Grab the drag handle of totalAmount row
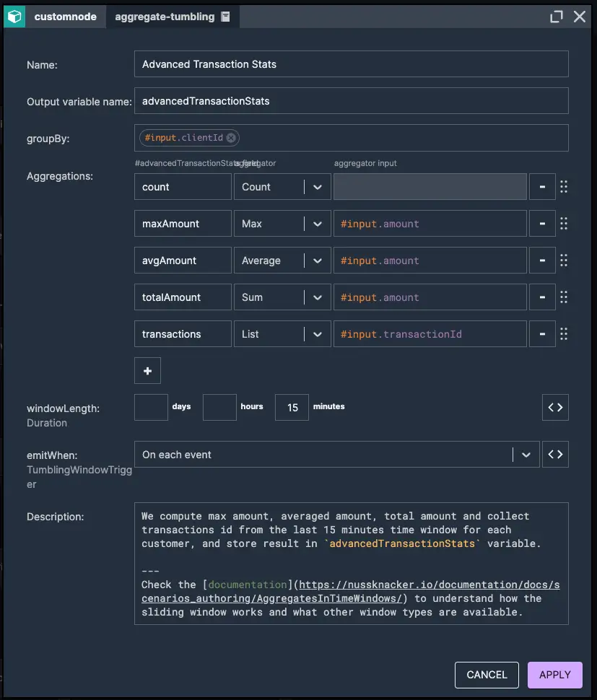The image size is (597, 700). (x=564, y=297)
